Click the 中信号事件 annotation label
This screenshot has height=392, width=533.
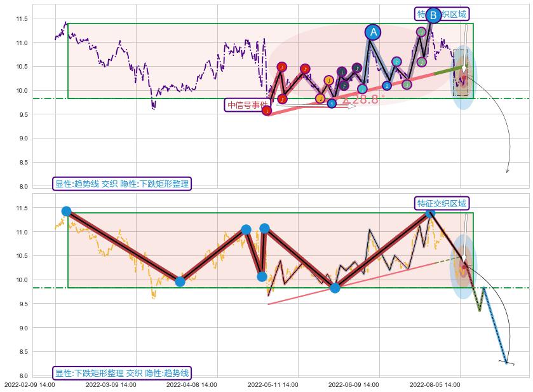pos(247,105)
